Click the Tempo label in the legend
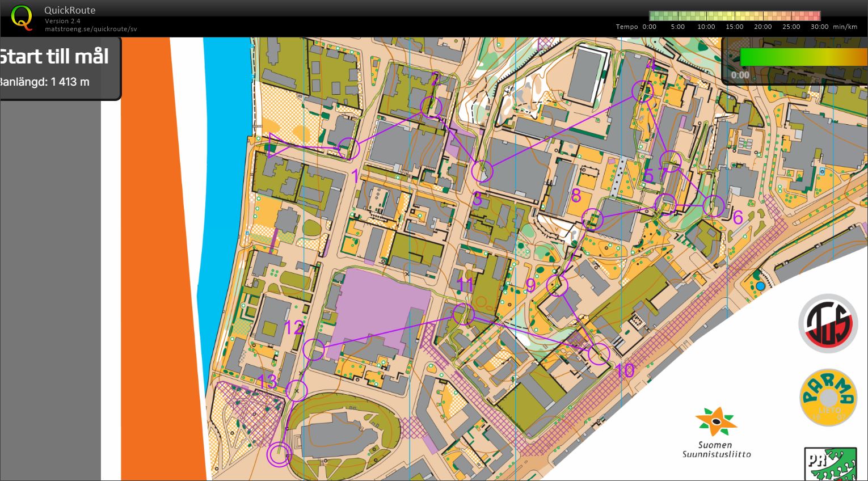Image resolution: width=868 pixels, height=481 pixels. coord(627,27)
